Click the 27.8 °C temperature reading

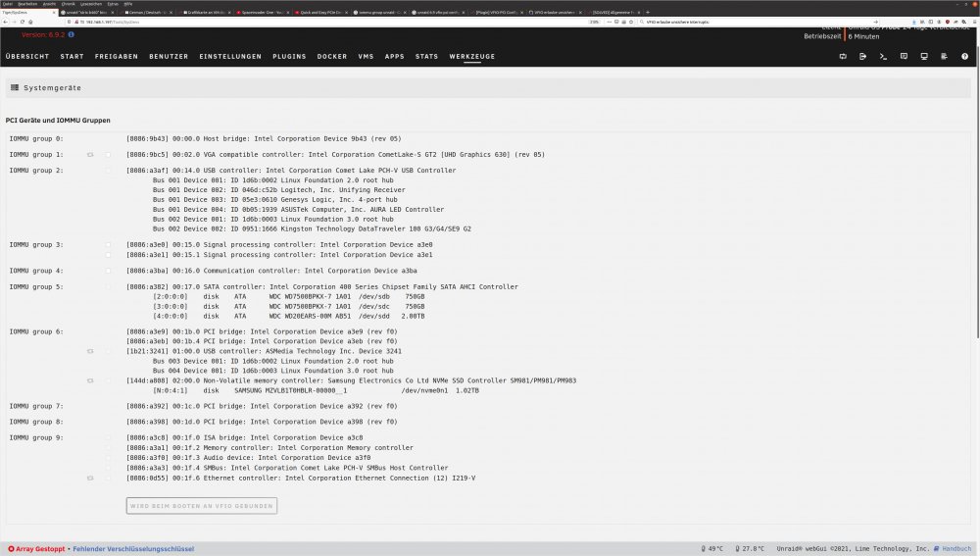tap(750, 549)
